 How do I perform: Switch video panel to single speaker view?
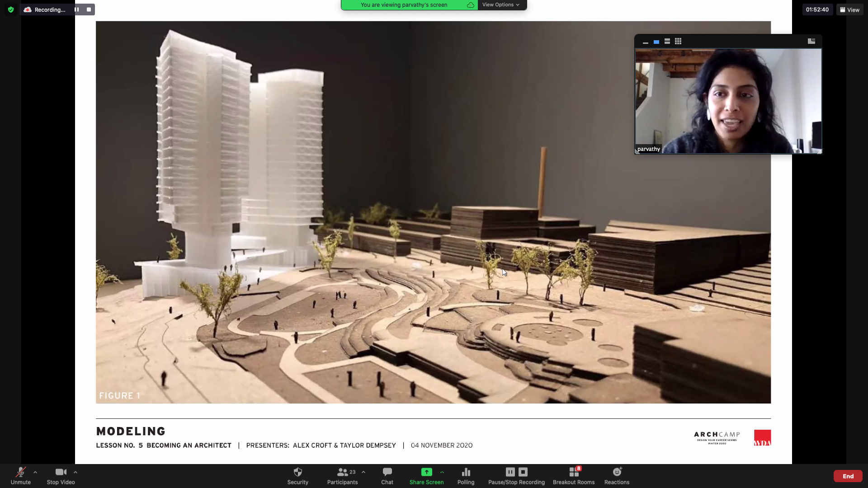point(656,42)
